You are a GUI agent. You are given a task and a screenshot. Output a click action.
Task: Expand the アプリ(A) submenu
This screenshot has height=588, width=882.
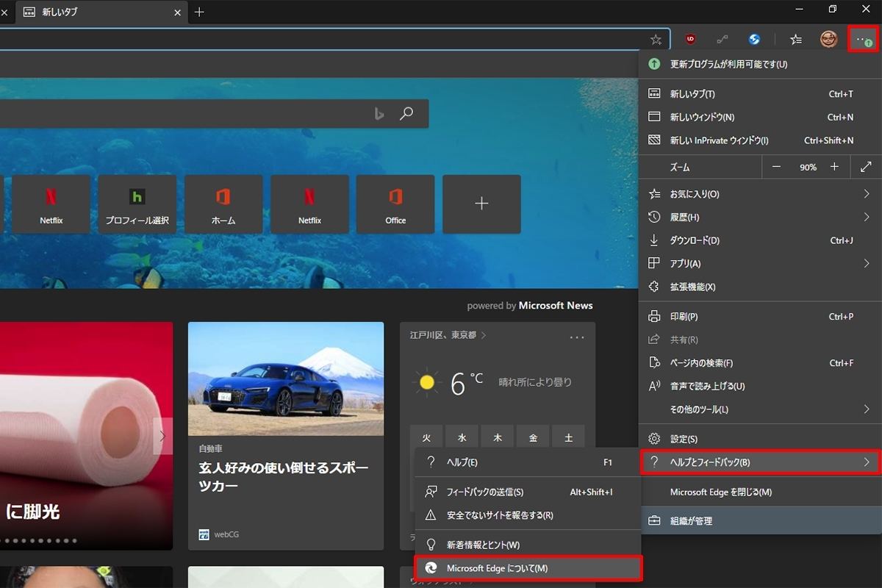pyautogui.click(x=760, y=263)
